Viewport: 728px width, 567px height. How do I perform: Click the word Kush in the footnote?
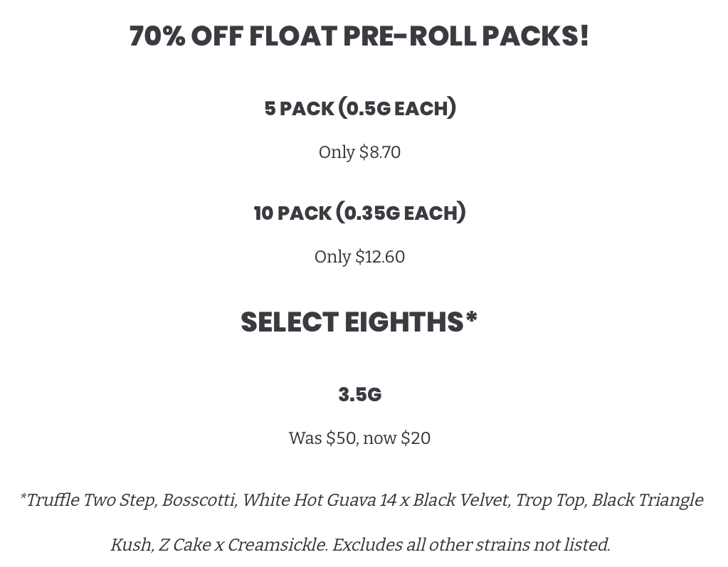tap(130, 545)
